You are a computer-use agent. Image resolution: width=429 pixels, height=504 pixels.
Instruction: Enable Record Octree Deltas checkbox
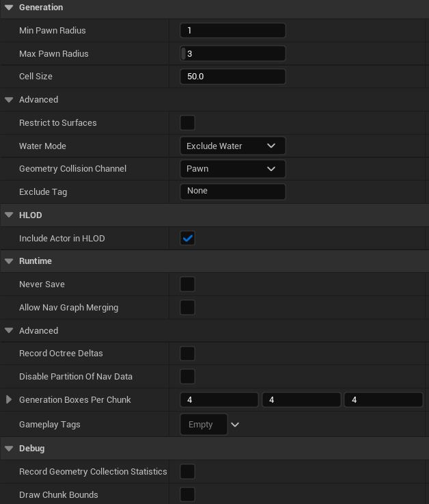coord(187,354)
